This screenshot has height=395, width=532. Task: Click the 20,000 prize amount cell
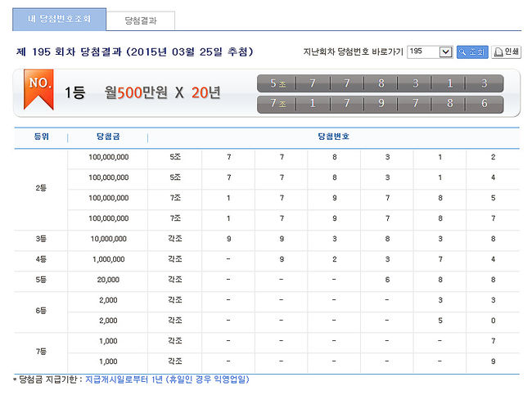click(108, 280)
